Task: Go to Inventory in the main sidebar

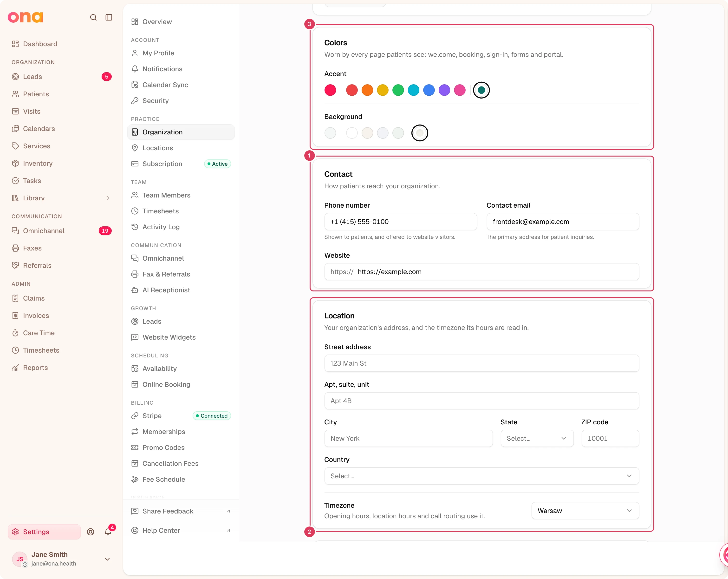Action: (61, 164)
